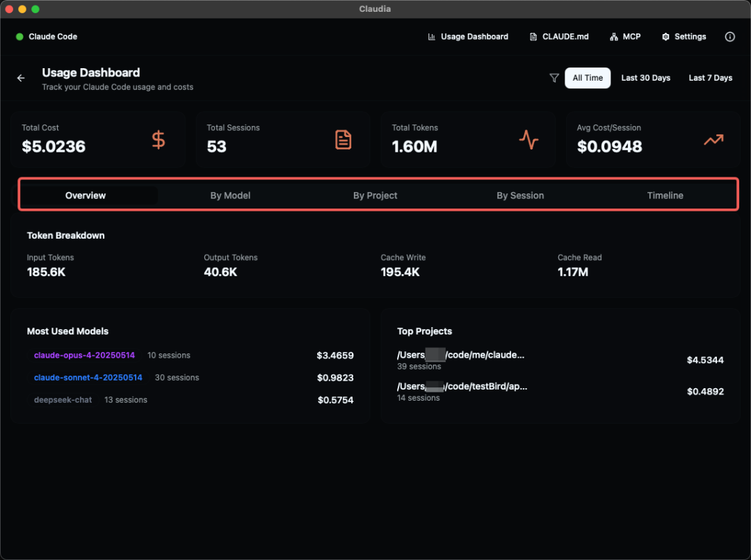751x560 pixels.
Task: Maximize Claudia with the green window button
Action: [x=35, y=9]
